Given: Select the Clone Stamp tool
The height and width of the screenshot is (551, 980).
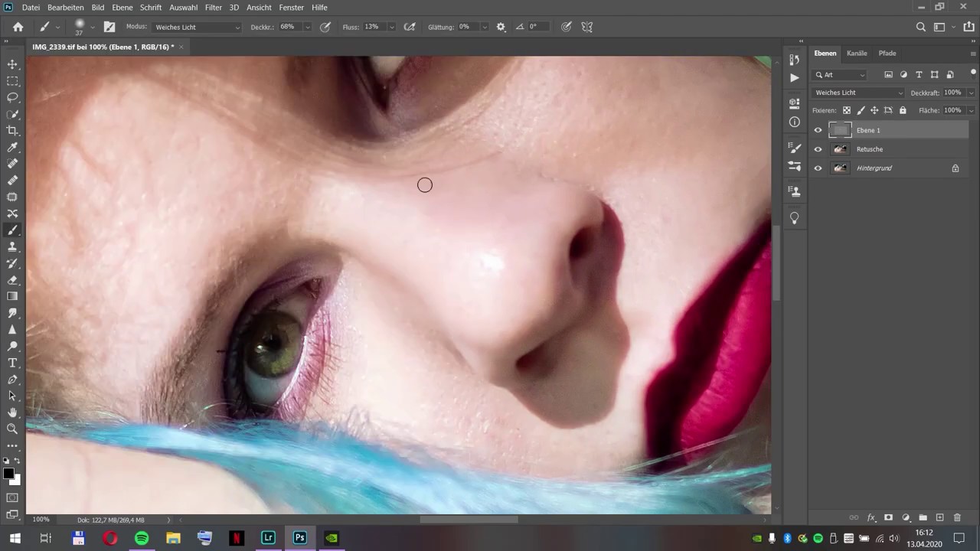Looking at the screenshot, I should (12, 247).
